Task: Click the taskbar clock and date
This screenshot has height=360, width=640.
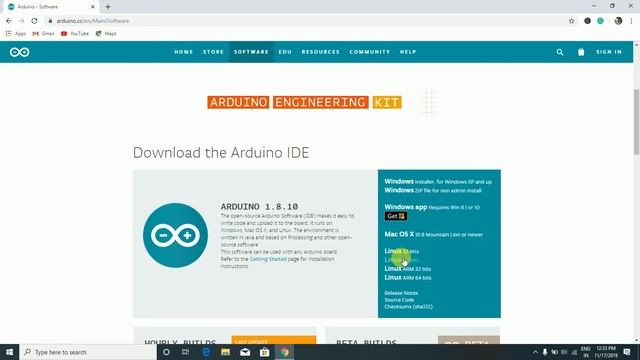Action: [x=606, y=352]
